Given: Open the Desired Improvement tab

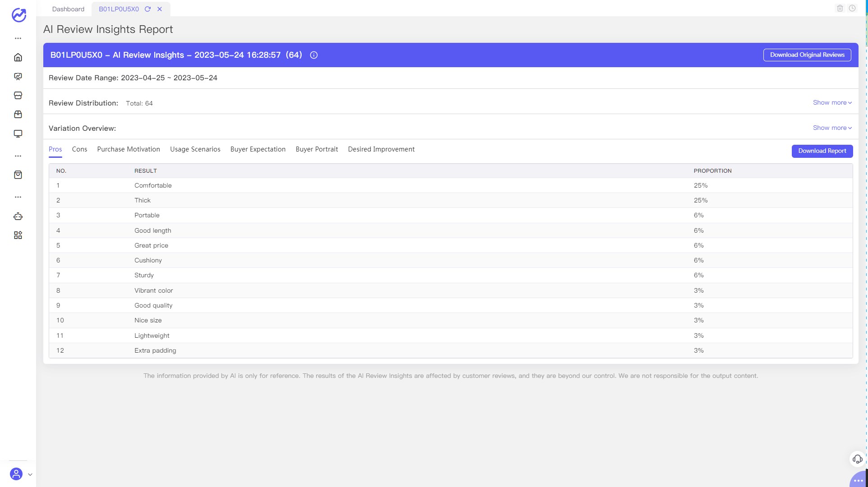Looking at the screenshot, I should [381, 149].
